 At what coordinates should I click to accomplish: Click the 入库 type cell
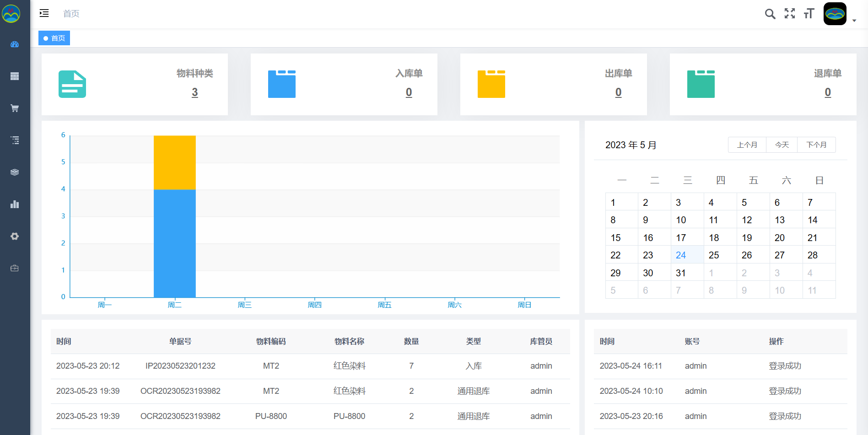click(474, 366)
